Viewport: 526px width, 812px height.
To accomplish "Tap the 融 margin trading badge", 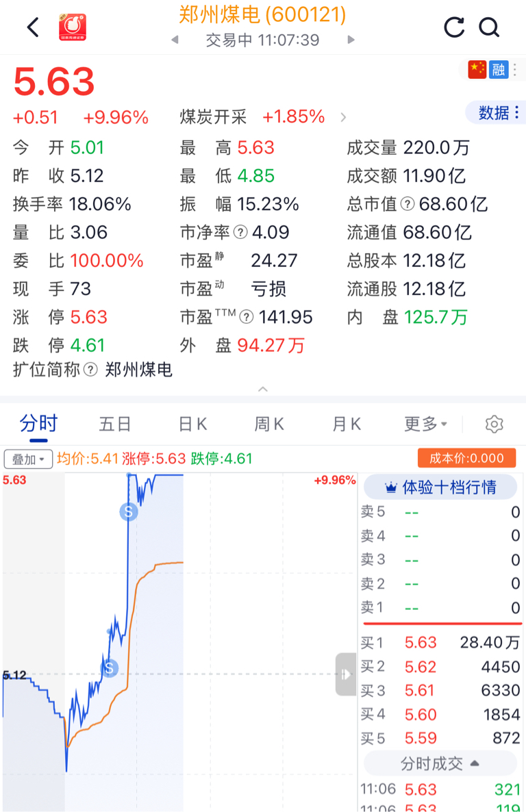I will pos(499,69).
